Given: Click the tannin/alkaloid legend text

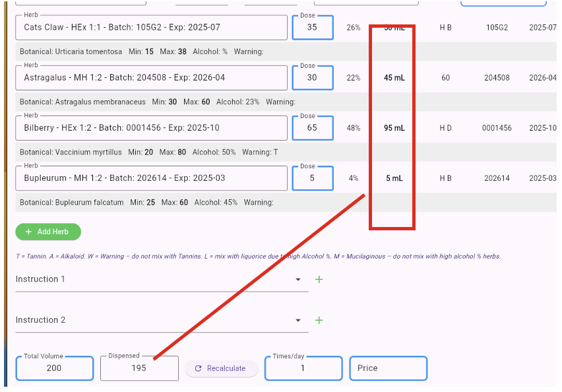Looking at the screenshot, I should pyautogui.click(x=258, y=257).
